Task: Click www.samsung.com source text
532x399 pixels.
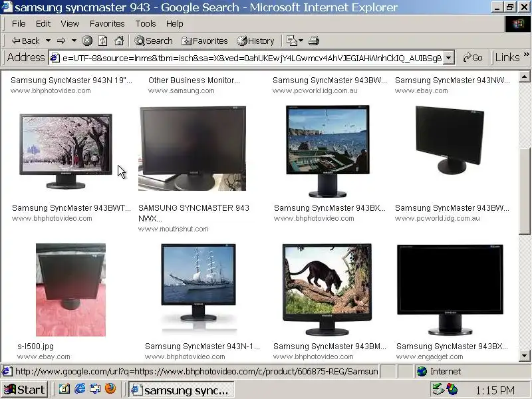Action: [181, 90]
